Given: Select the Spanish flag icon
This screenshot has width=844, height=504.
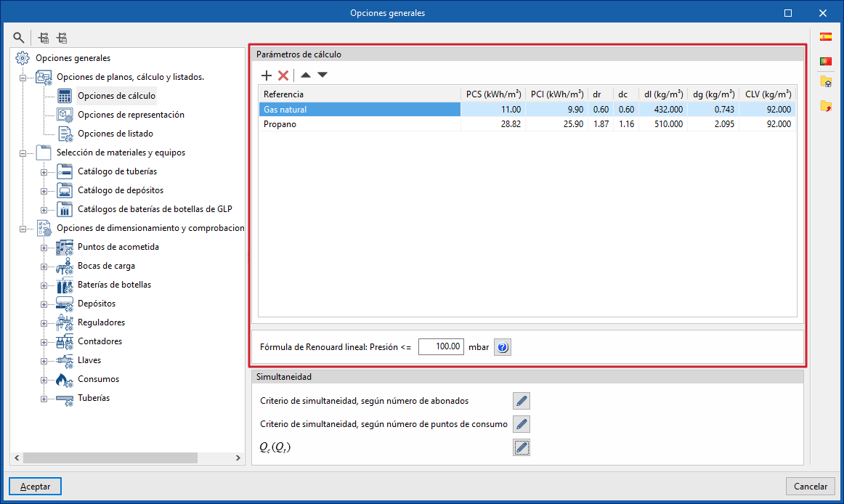Looking at the screenshot, I should 826,37.
